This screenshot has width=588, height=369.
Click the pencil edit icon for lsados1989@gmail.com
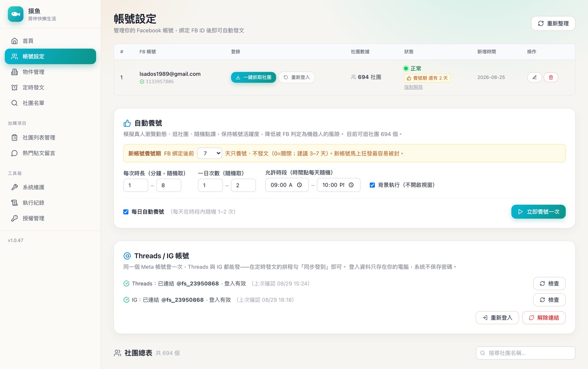pyautogui.click(x=535, y=77)
